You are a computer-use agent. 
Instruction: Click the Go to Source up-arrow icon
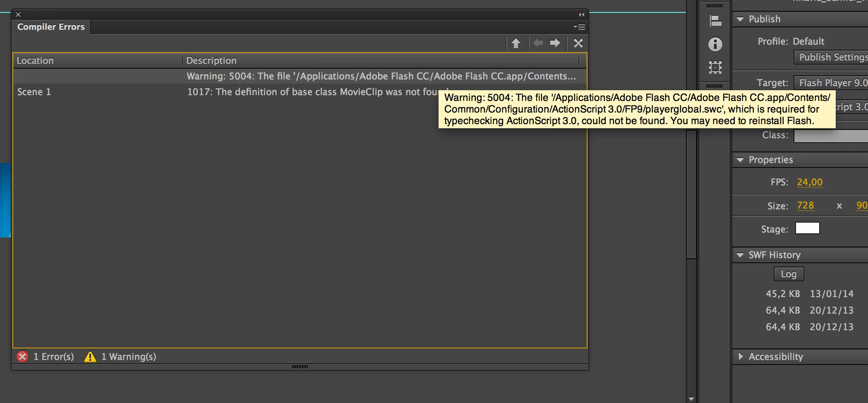point(516,43)
